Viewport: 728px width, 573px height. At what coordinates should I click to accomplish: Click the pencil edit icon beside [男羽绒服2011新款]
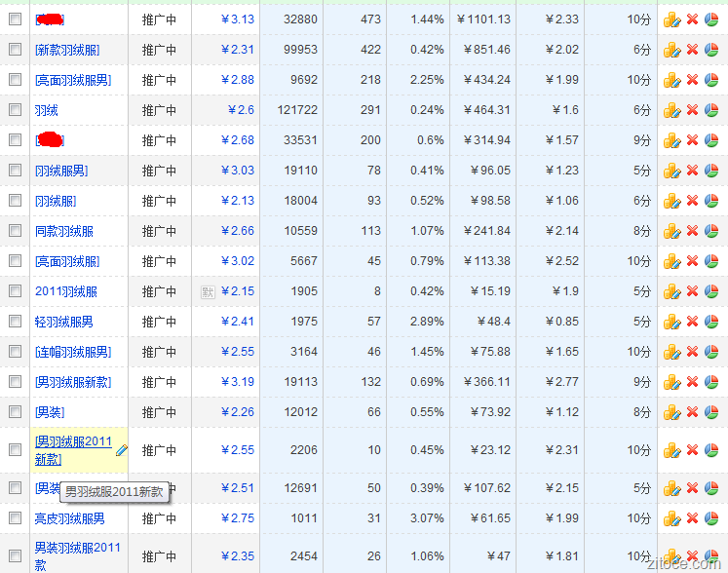(x=121, y=450)
